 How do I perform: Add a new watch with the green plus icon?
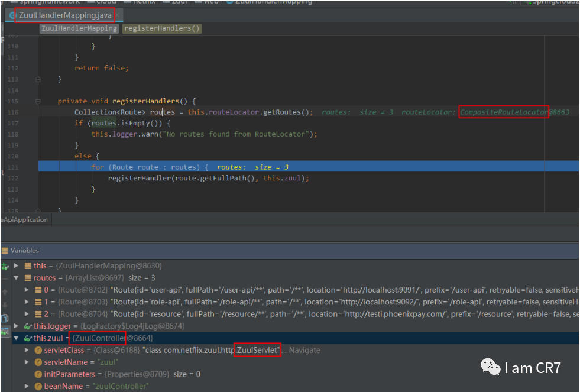point(5,266)
